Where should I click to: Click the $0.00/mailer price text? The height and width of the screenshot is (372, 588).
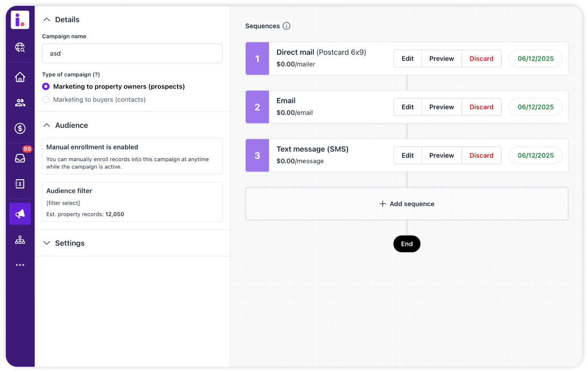tap(296, 64)
